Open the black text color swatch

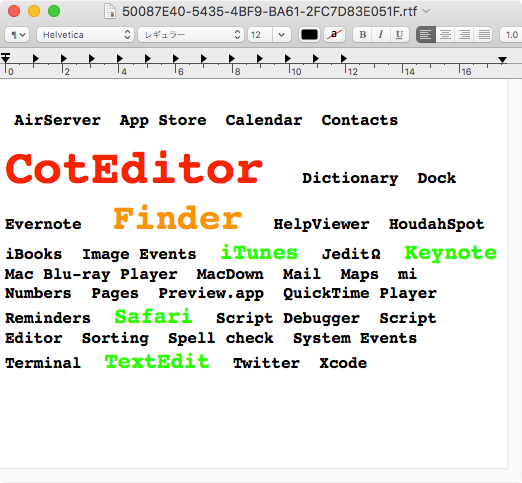pyautogui.click(x=309, y=35)
